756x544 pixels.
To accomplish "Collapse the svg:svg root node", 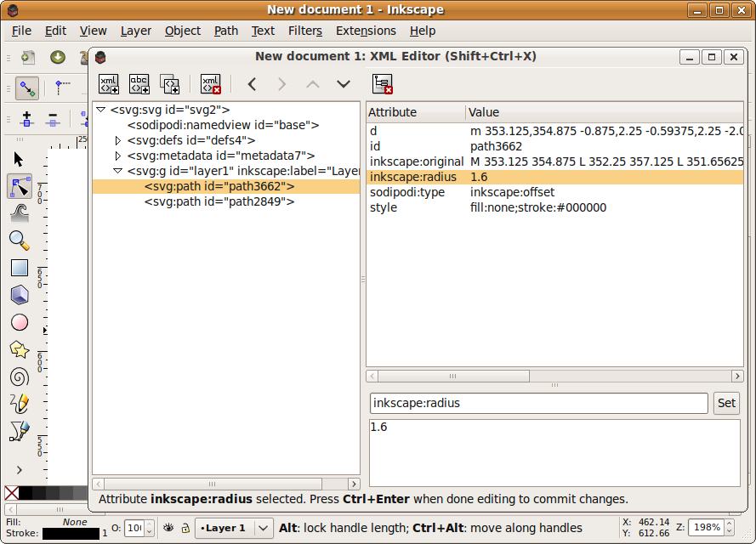I will (100, 110).
